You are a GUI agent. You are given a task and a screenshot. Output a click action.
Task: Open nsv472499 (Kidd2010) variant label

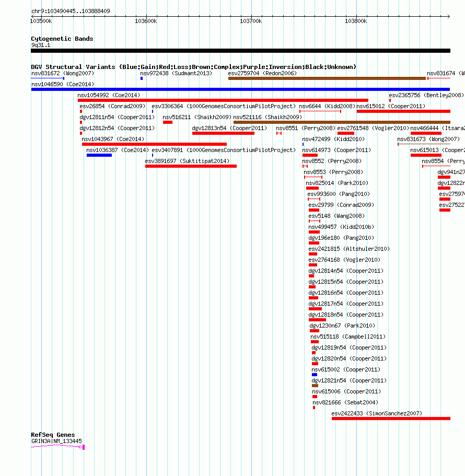333,139
